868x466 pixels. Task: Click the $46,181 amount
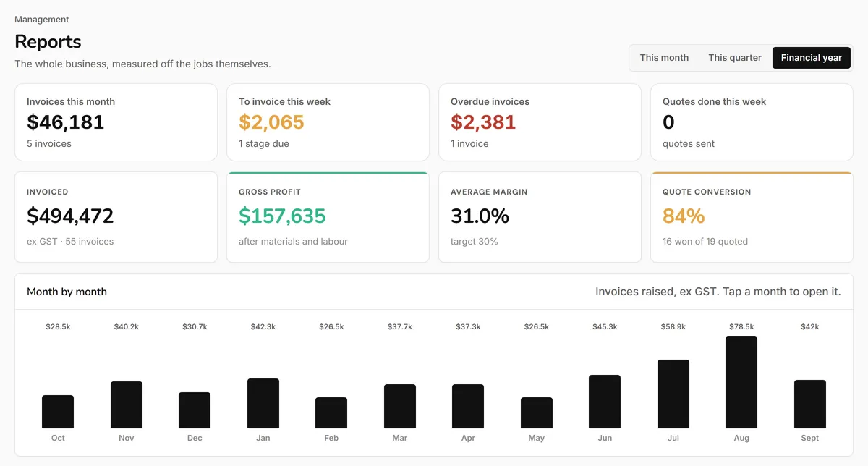point(66,122)
